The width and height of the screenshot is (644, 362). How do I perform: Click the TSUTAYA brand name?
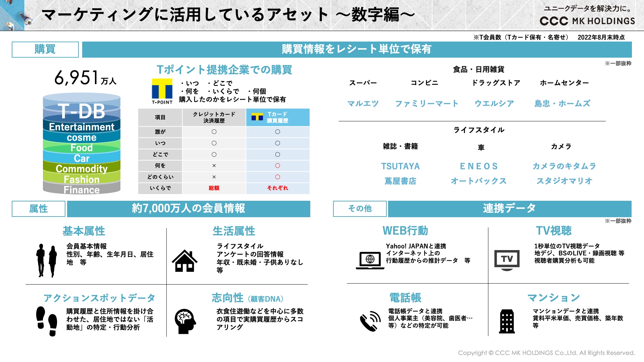click(400, 166)
